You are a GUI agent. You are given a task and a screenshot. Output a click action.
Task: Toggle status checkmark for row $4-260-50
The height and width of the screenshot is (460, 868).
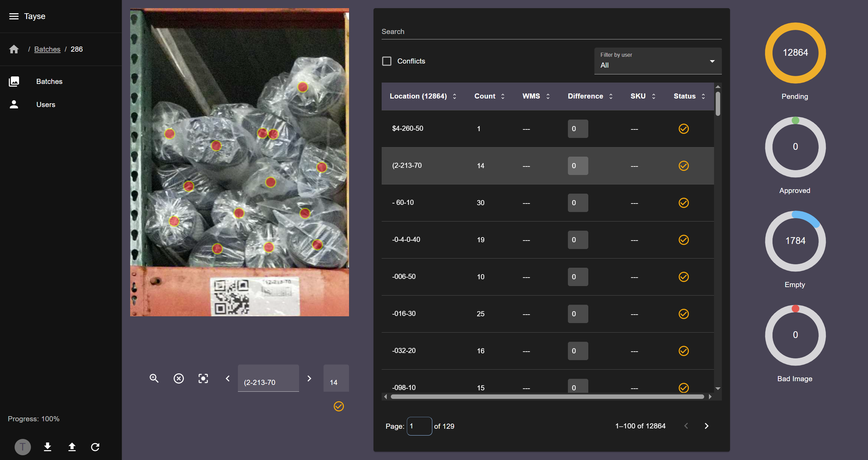(683, 129)
